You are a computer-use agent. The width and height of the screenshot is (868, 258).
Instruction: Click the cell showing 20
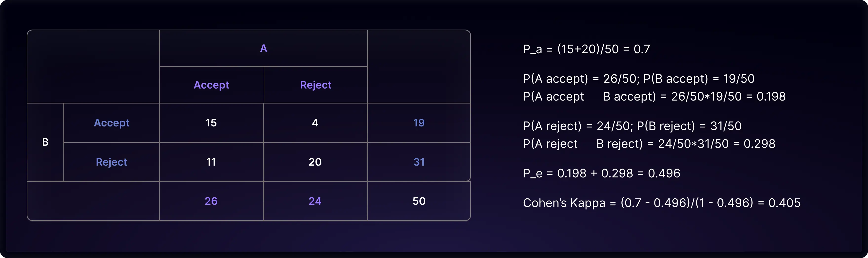[x=315, y=162]
